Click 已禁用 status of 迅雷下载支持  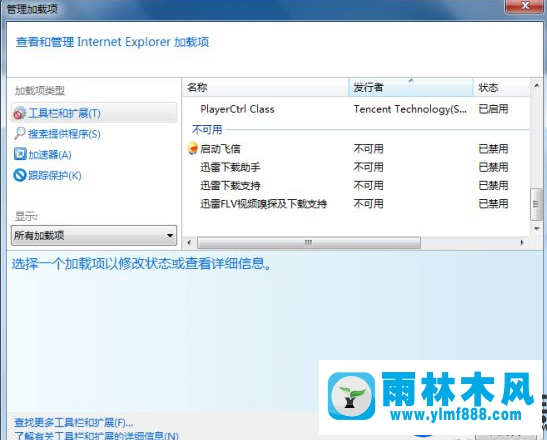click(x=493, y=186)
